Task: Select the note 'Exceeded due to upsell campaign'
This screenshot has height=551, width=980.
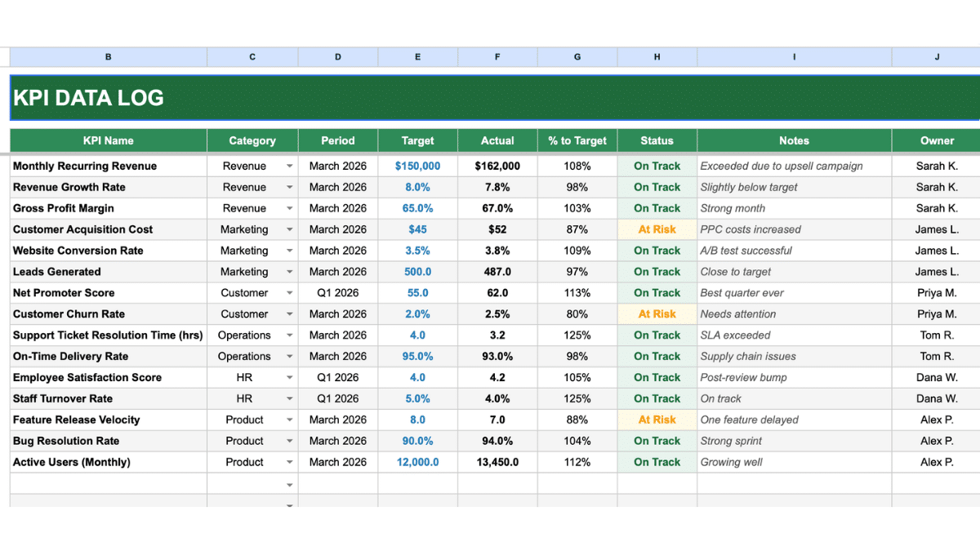Action: (x=794, y=166)
